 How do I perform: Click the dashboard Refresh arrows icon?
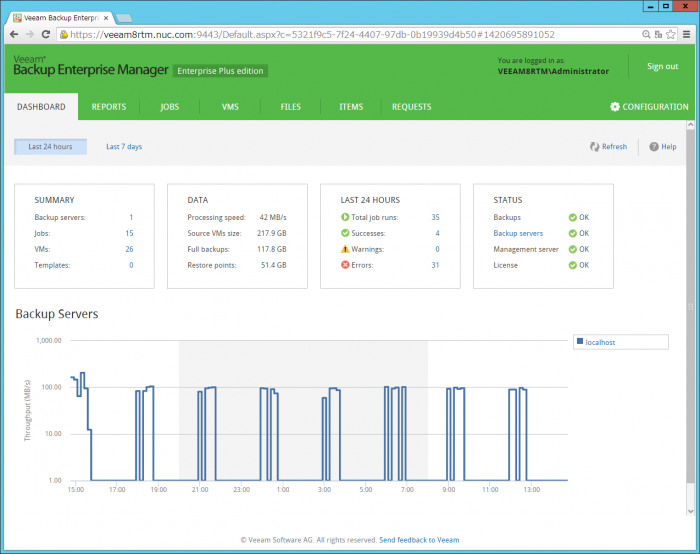(594, 146)
